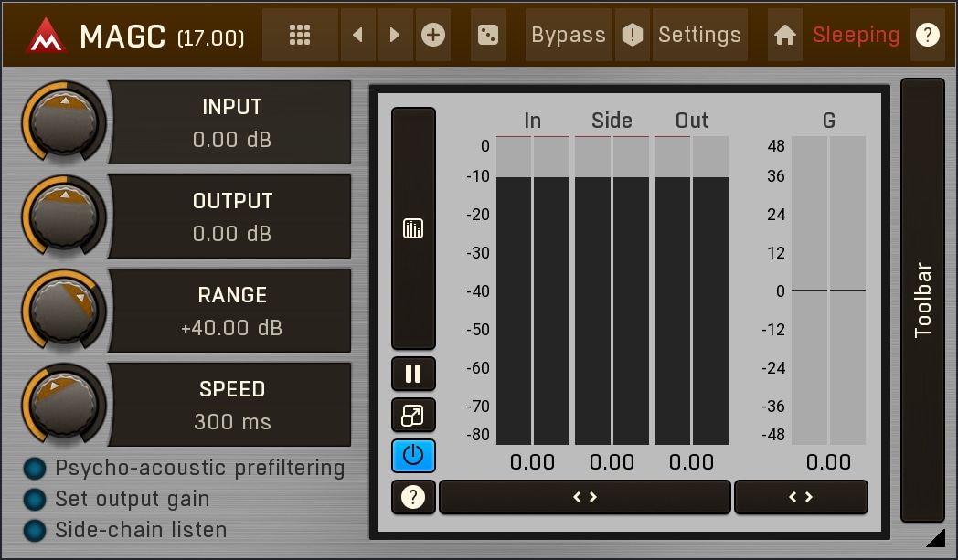Open help question mark in title bar
The width and height of the screenshot is (958, 560).
(x=928, y=36)
